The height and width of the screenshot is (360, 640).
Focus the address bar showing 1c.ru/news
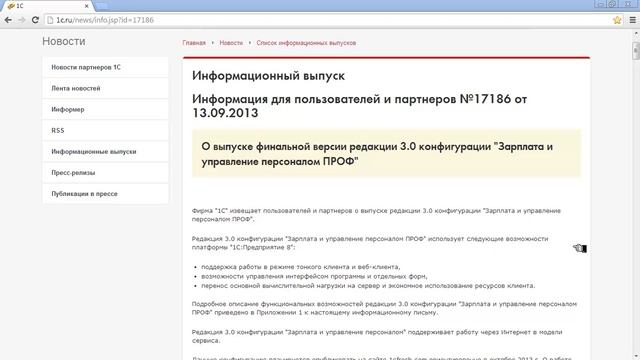(x=329, y=20)
